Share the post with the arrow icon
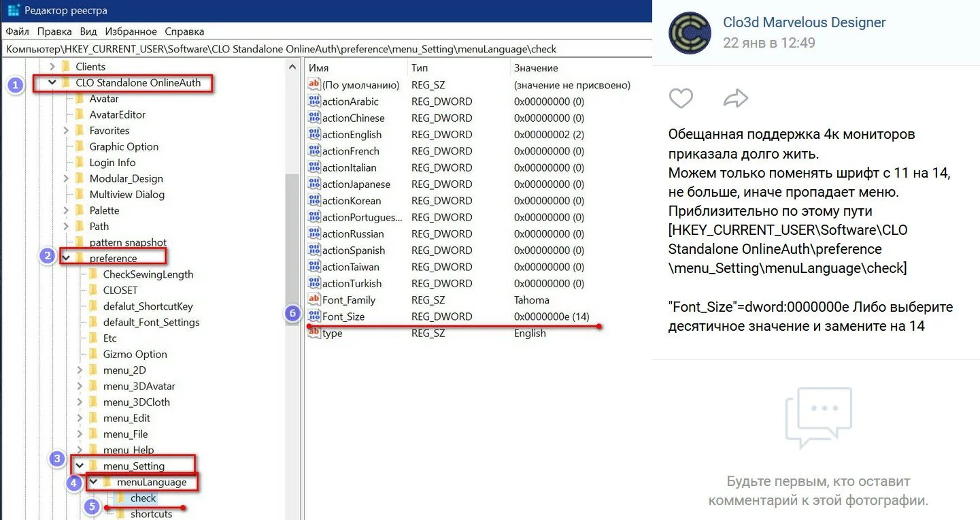The height and width of the screenshot is (520, 980). (x=735, y=99)
